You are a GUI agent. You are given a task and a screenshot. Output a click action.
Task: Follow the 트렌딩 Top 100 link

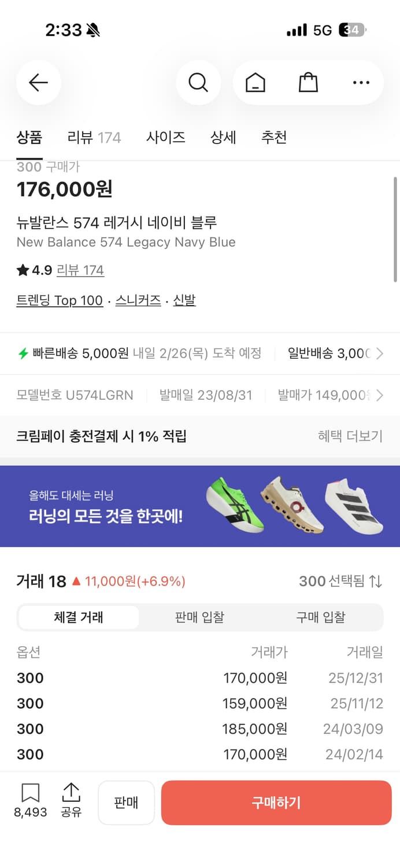click(60, 300)
